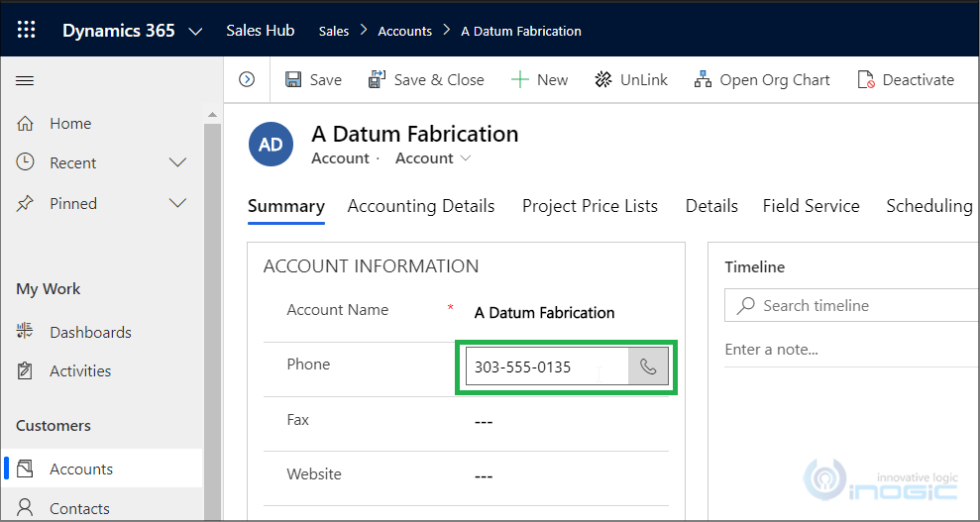Click the Pinned pushpin icon
Viewport: 980px width, 522px height.
point(25,204)
